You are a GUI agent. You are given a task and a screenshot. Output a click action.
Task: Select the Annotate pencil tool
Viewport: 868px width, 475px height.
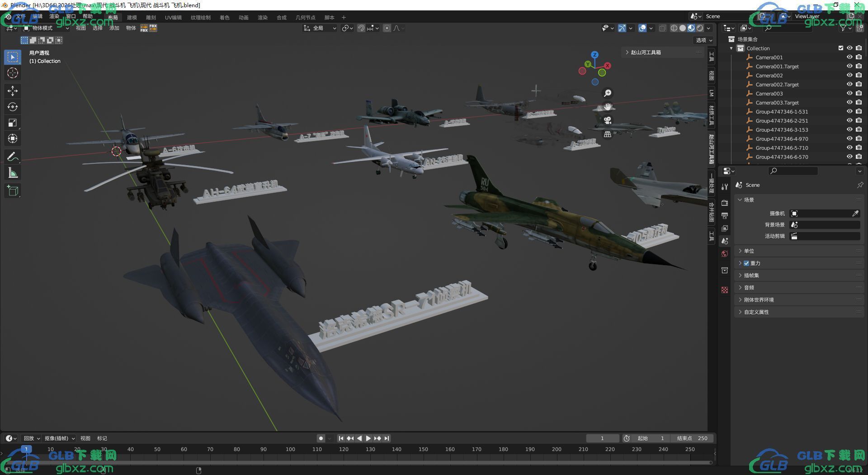point(13,157)
